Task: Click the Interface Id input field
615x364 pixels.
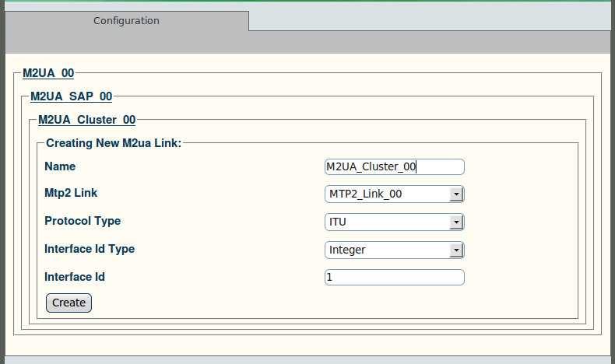Action: [395, 278]
